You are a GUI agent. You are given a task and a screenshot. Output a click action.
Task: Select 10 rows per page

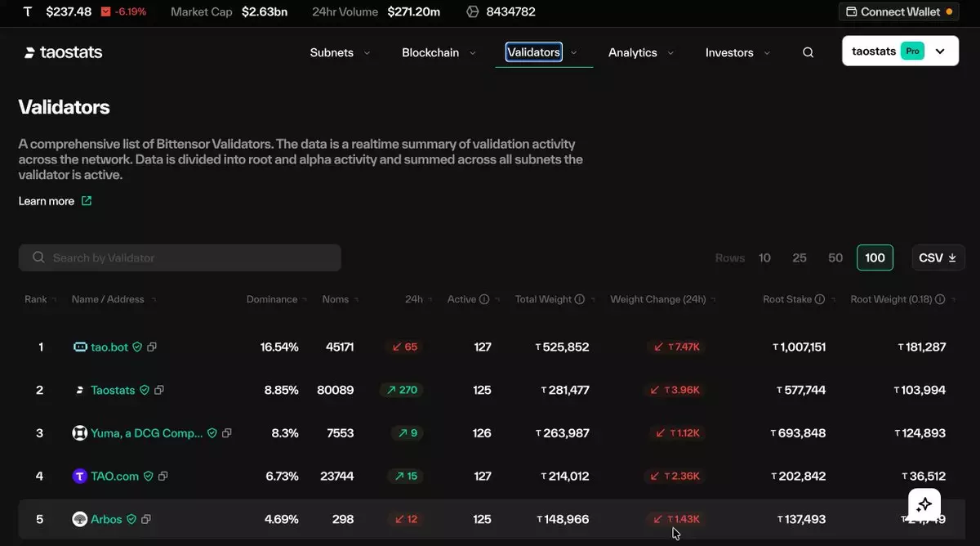click(x=764, y=257)
